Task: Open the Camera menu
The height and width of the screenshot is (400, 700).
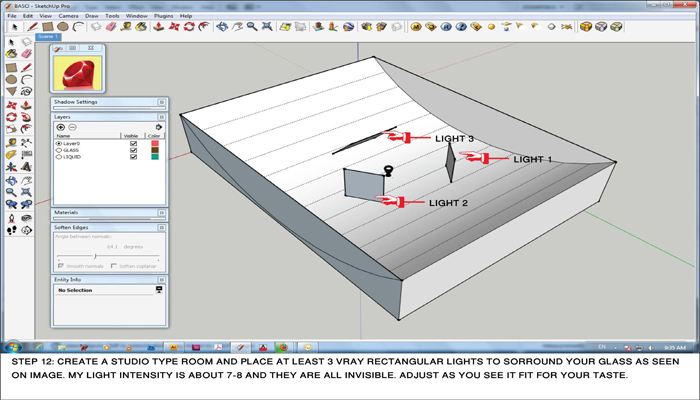Action: [x=68, y=16]
